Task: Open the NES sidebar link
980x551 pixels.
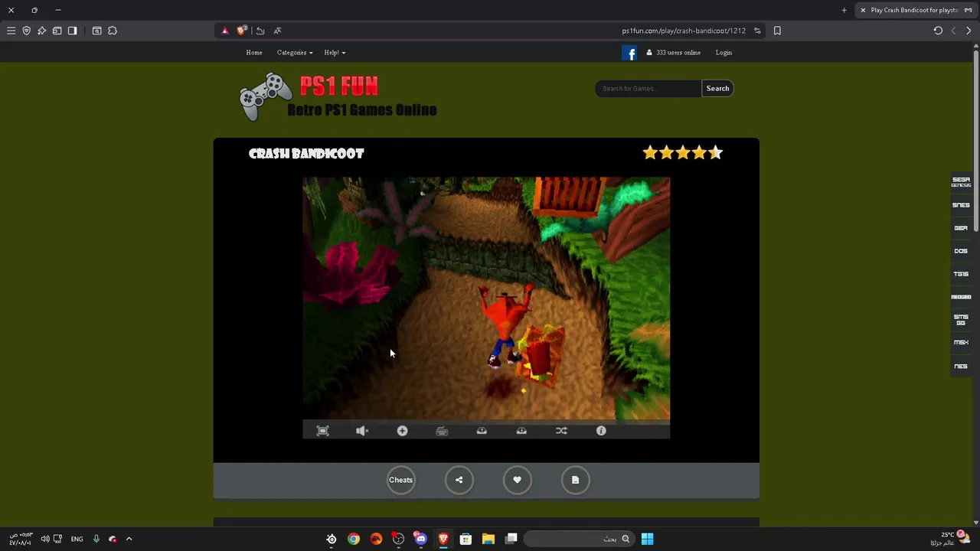Action: pyautogui.click(x=961, y=366)
